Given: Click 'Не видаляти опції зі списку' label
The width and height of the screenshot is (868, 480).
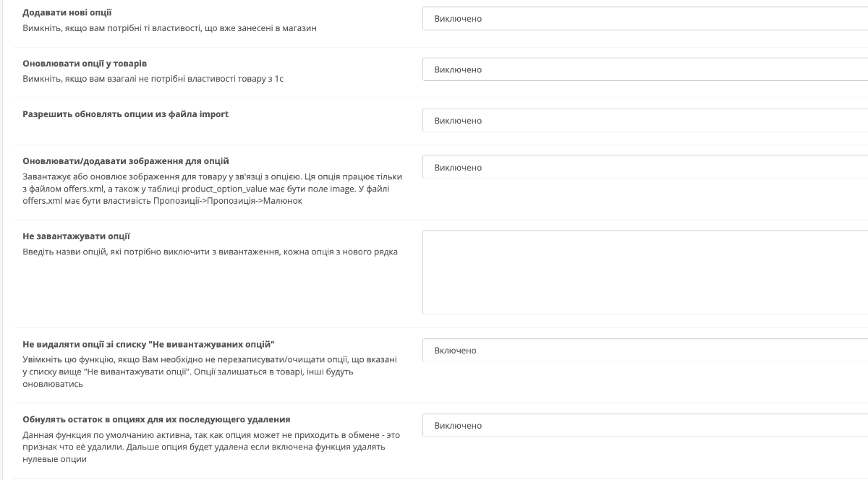Looking at the screenshot, I should (x=149, y=343).
